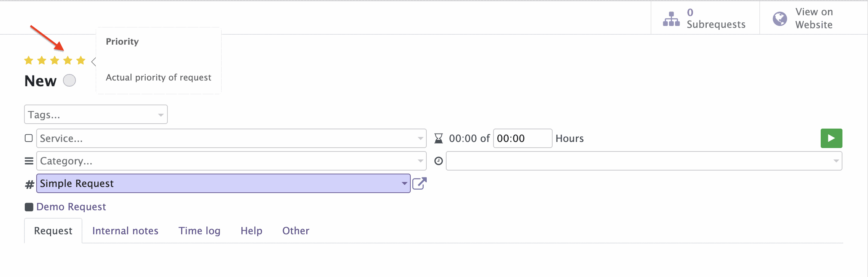Open the Demo Request link
Screen dimensions: 868x277
tap(71, 207)
